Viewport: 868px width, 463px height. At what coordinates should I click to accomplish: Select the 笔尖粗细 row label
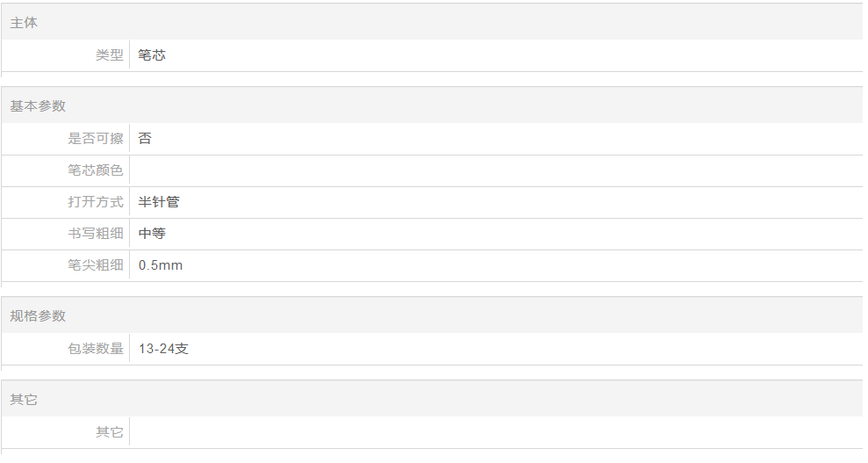pyautogui.click(x=96, y=265)
